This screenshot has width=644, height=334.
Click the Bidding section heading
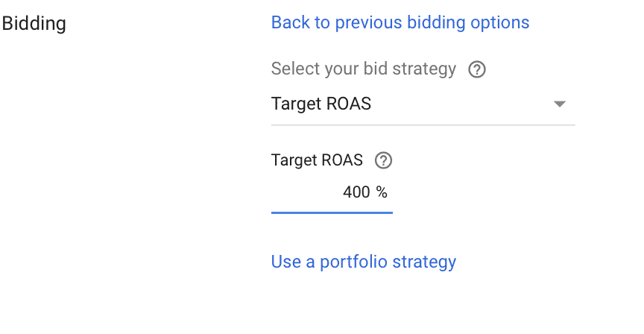tap(34, 23)
